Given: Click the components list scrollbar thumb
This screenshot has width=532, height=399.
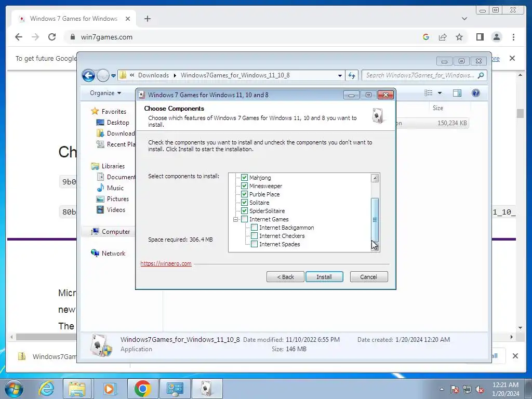Looking at the screenshot, I should pos(375,220).
